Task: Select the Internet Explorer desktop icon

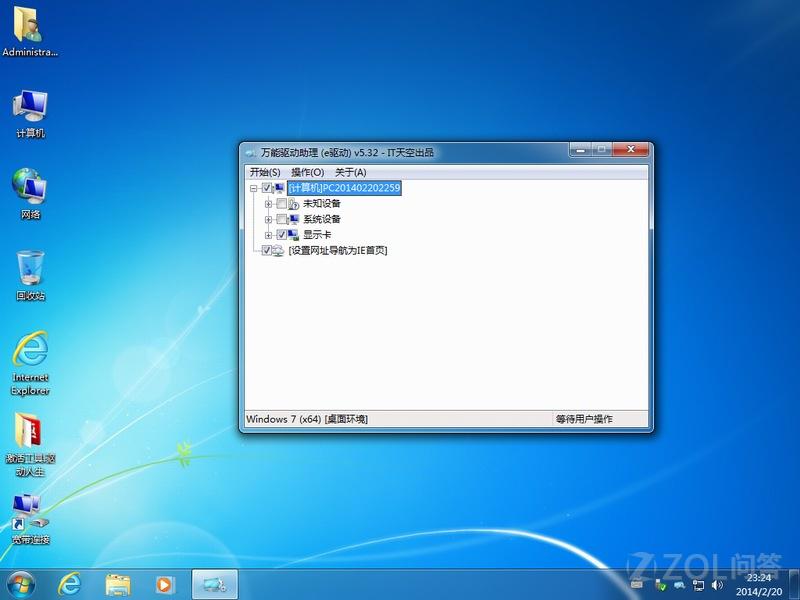Action: pyautogui.click(x=30, y=363)
